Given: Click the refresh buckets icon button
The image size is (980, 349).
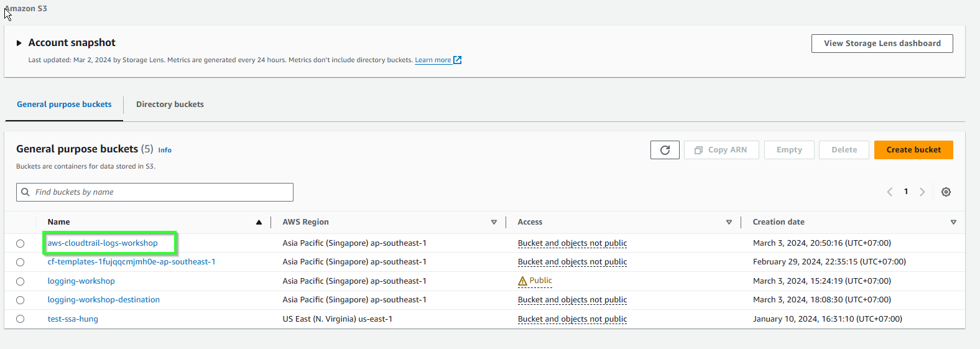Looking at the screenshot, I should point(665,150).
